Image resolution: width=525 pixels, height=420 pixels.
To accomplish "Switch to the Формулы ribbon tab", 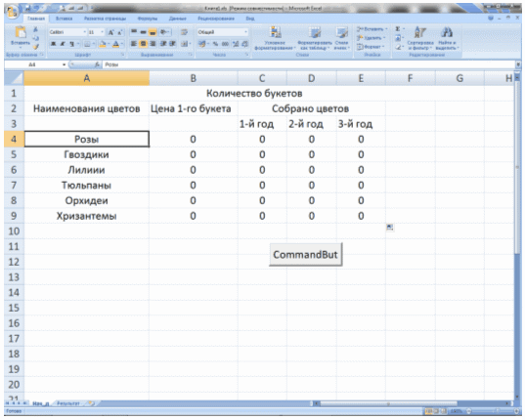I will [148, 19].
